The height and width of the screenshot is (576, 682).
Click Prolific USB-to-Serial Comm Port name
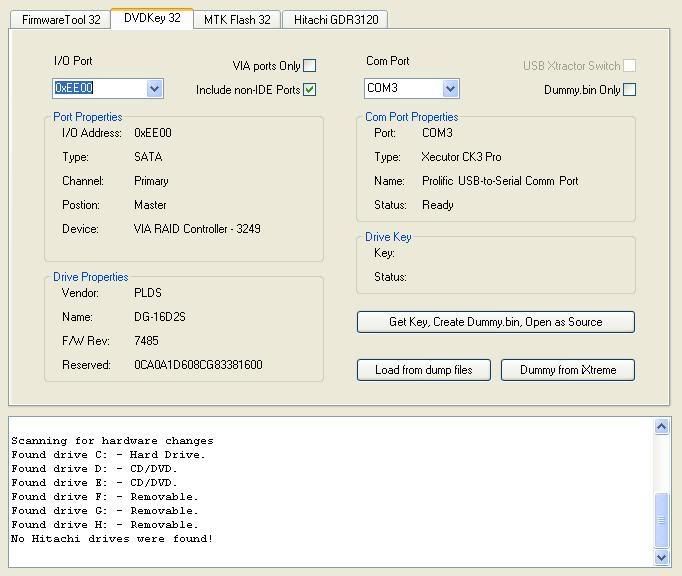point(500,181)
